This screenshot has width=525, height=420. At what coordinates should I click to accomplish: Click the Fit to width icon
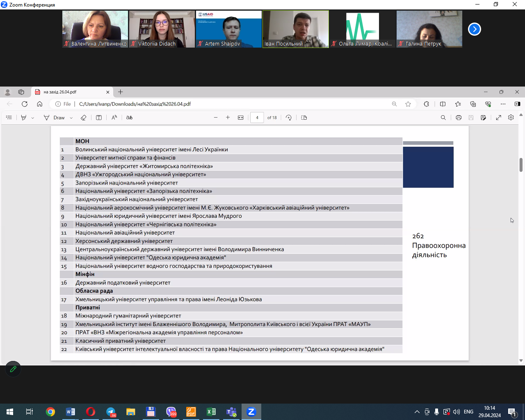(241, 118)
